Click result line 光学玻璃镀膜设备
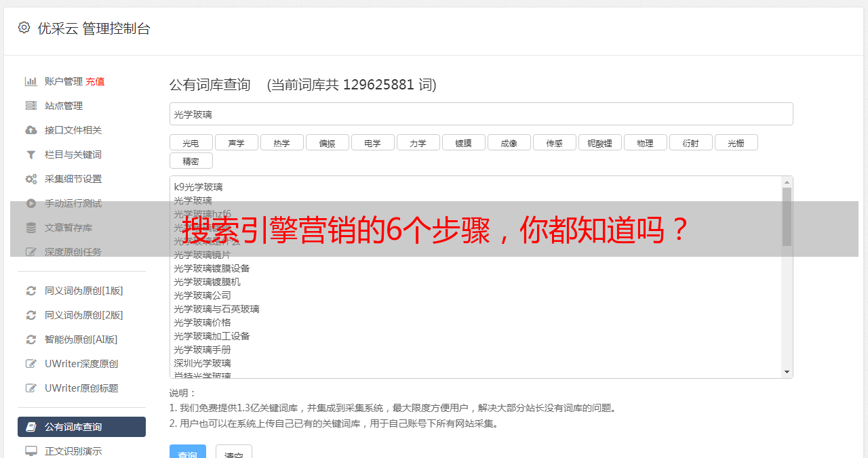Image resolution: width=868 pixels, height=458 pixels. coord(212,268)
